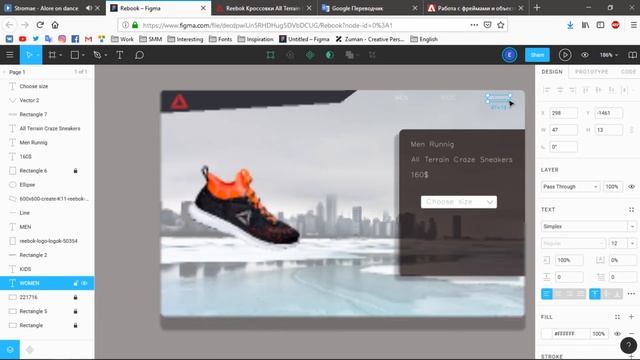
Task: Expand the Frame tool options arrow
Action: pos(60,55)
